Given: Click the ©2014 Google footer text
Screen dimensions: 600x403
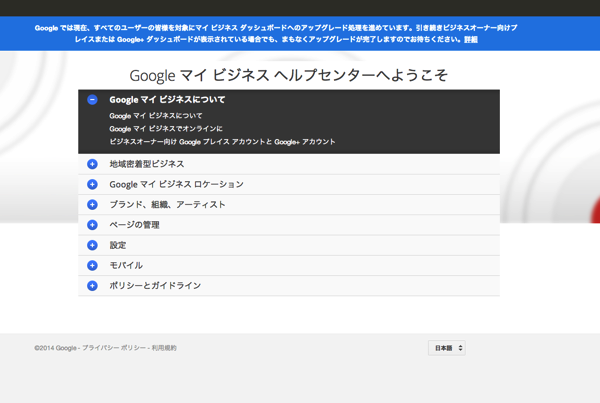Looking at the screenshot, I should click(55, 348).
